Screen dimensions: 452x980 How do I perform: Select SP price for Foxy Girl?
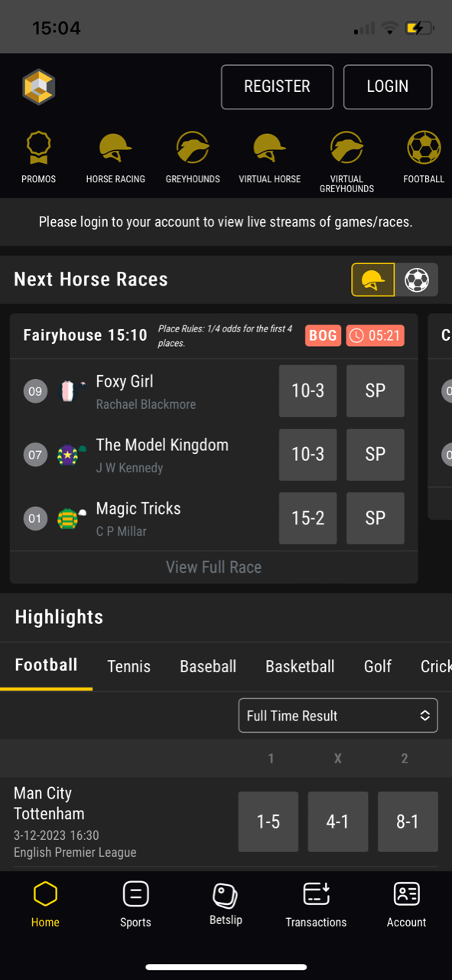(x=376, y=390)
